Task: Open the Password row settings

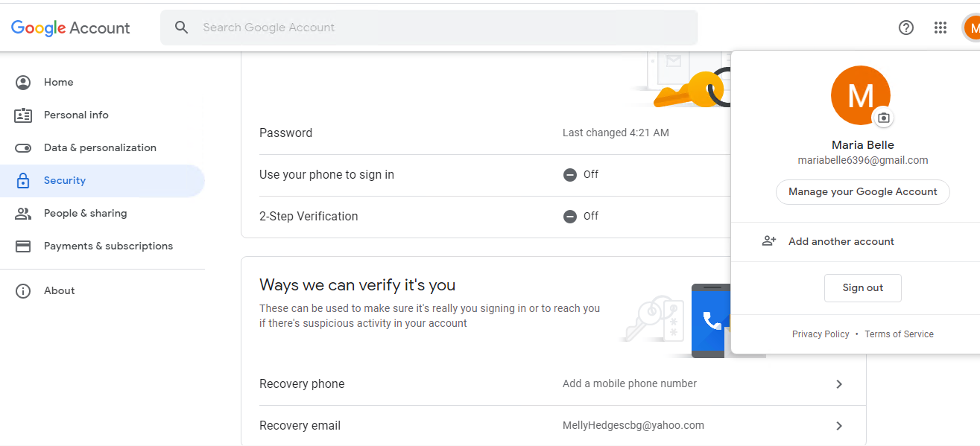Action: 486,133
